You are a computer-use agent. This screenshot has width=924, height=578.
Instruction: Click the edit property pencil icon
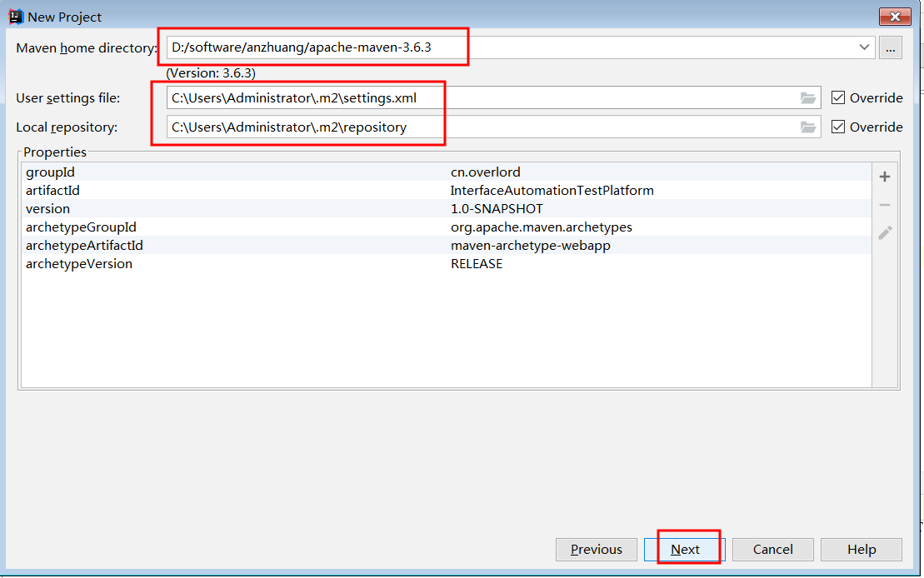click(885, 232)
